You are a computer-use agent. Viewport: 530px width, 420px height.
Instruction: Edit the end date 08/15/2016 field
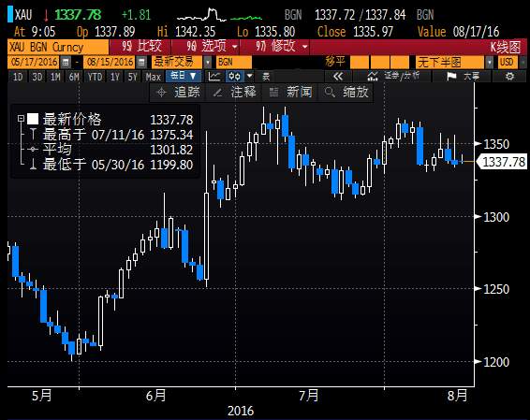(x=110, y=62)
